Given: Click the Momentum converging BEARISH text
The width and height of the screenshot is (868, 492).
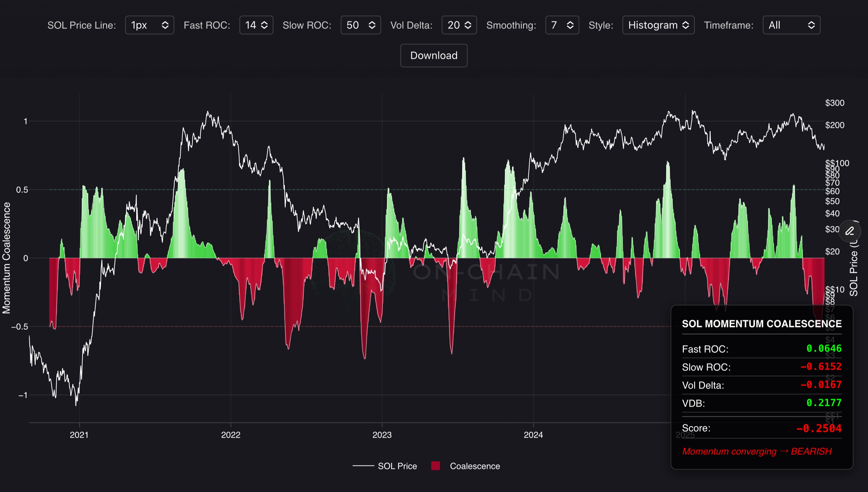Looking at the screenshot, I should pyautogui.click(x=757, y=452).
